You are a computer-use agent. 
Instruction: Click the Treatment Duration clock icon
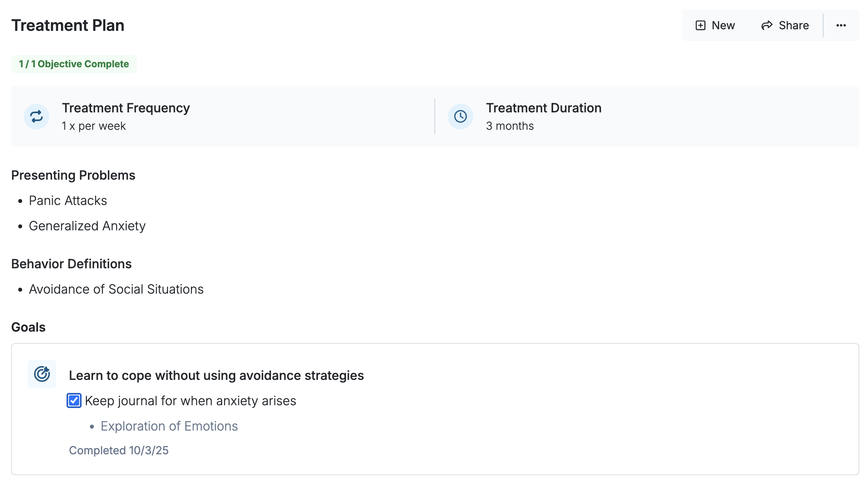coord(460,116)
